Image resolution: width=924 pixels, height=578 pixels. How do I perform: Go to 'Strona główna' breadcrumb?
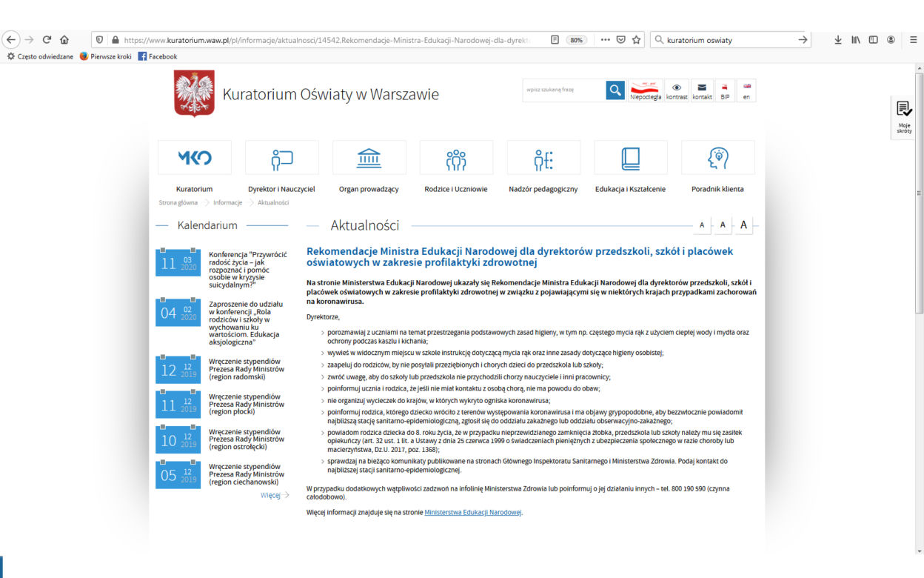click(178, 202)
